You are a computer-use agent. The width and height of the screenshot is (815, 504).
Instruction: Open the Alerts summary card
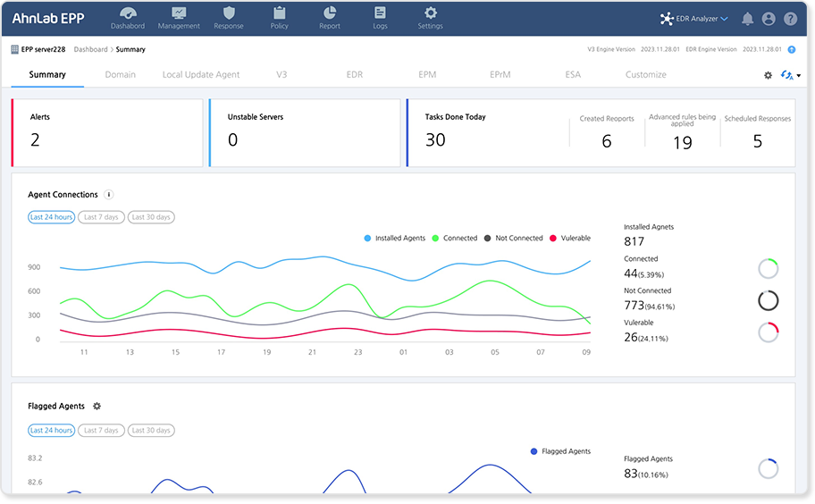point(107,132)
